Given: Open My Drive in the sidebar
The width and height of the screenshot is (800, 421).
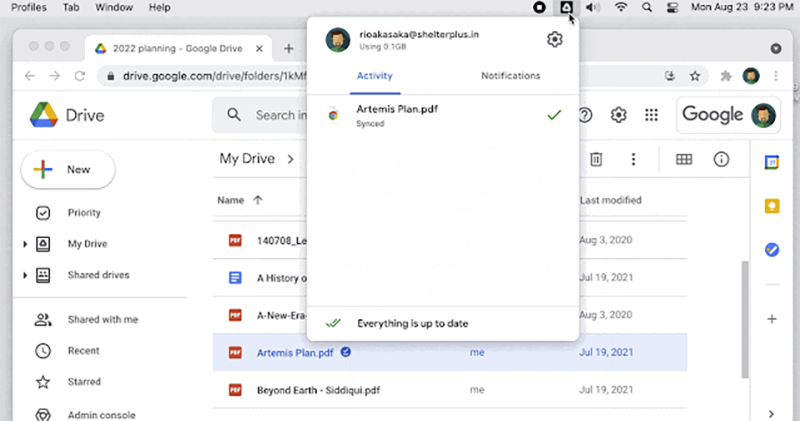Looking at the screenshot, I should [x=87, y=244].
